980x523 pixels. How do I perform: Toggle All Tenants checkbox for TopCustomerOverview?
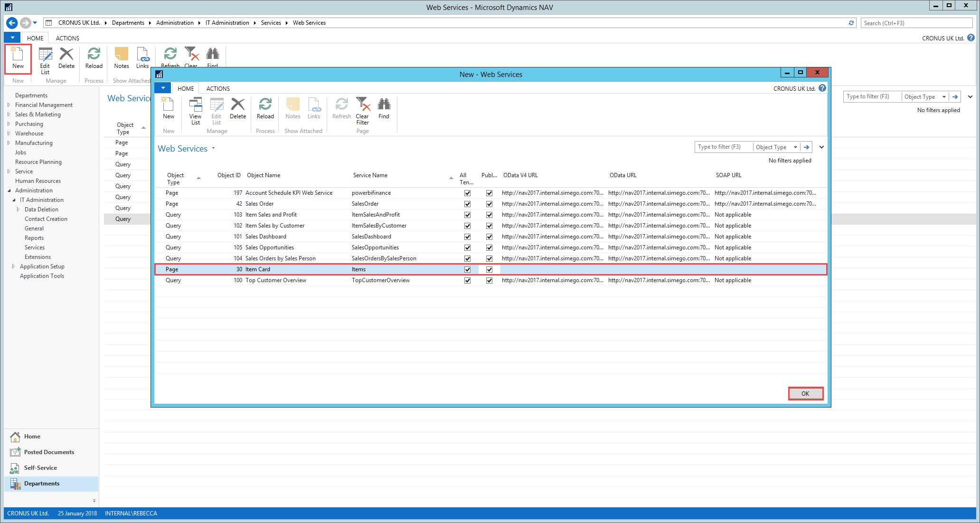(468, 280)
